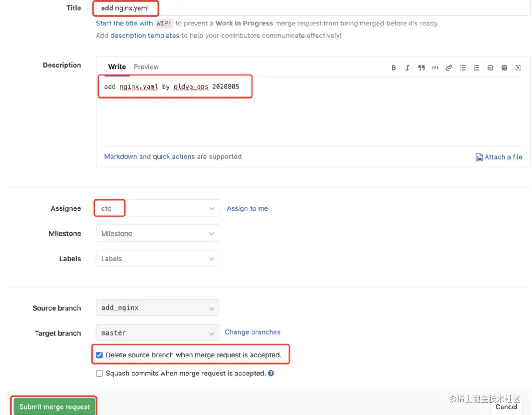
Task: Insert a table into the description
Action: coord(504,67)
